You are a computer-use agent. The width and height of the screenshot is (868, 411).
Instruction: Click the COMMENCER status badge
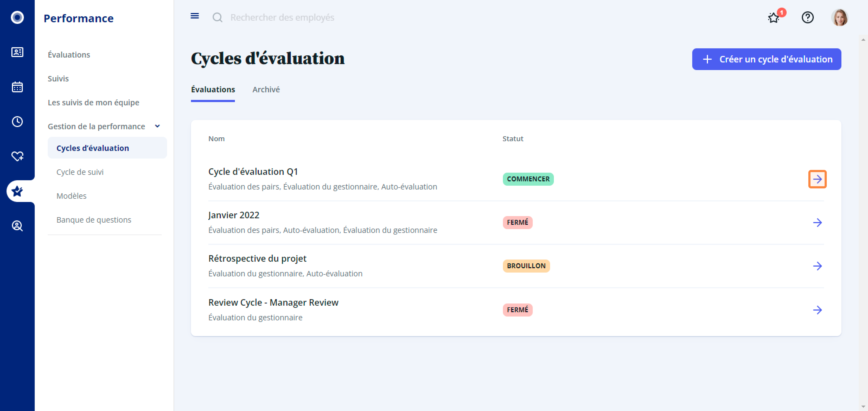[x=528, y=179]
